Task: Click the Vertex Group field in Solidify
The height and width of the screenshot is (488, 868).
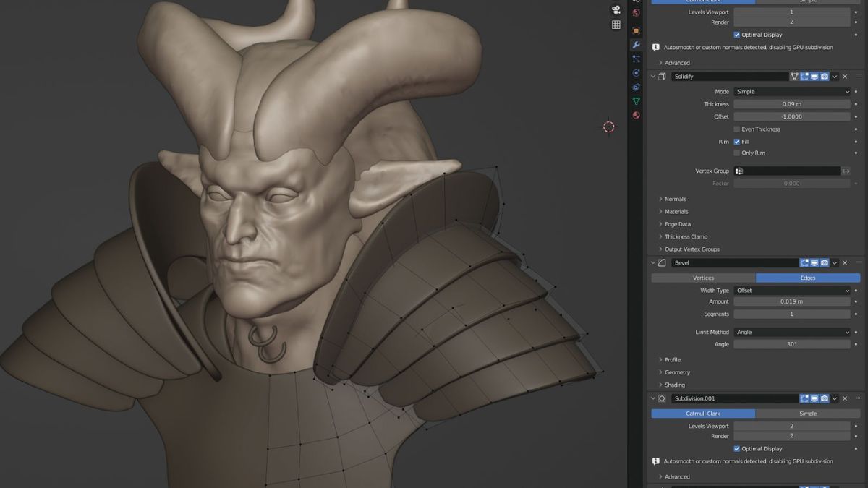Action: [788, 170]
